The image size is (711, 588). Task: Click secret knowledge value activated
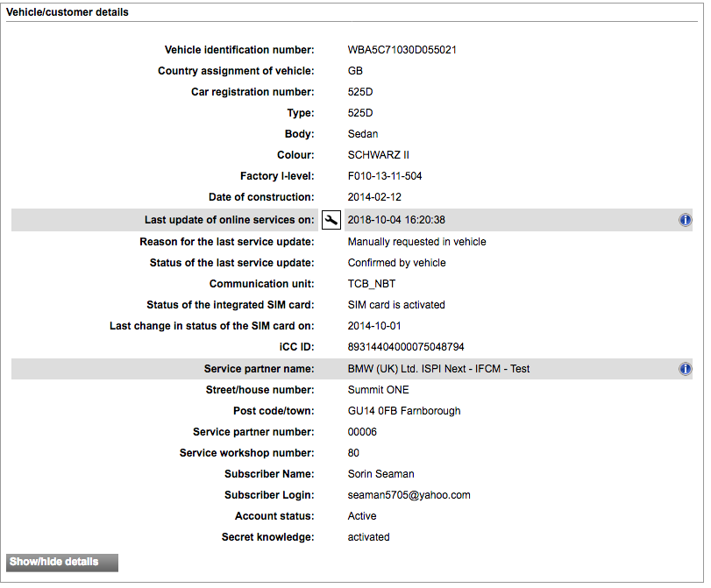pos(368,537)
